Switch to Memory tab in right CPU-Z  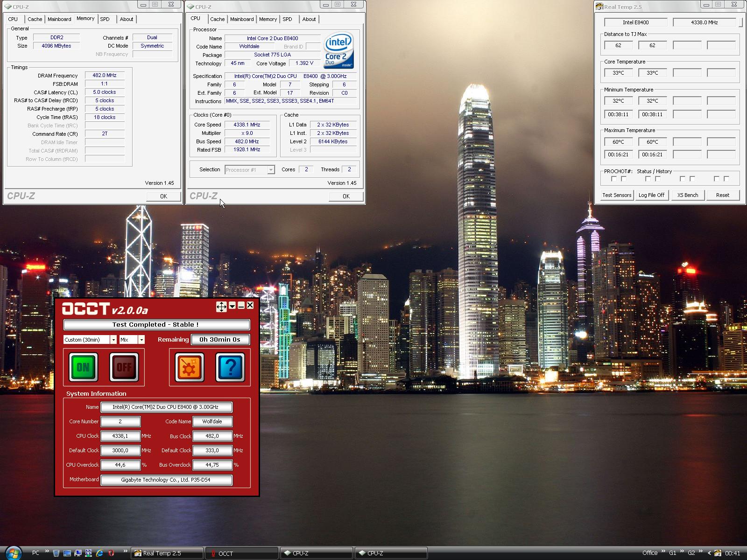click(x=268, y=19)
